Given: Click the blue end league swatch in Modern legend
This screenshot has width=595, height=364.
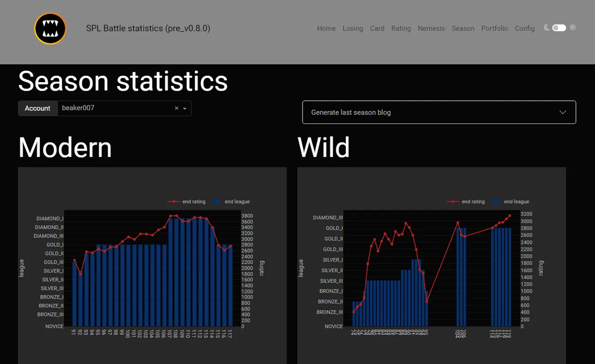Looking at the screenshot, I should pos(217,201).
